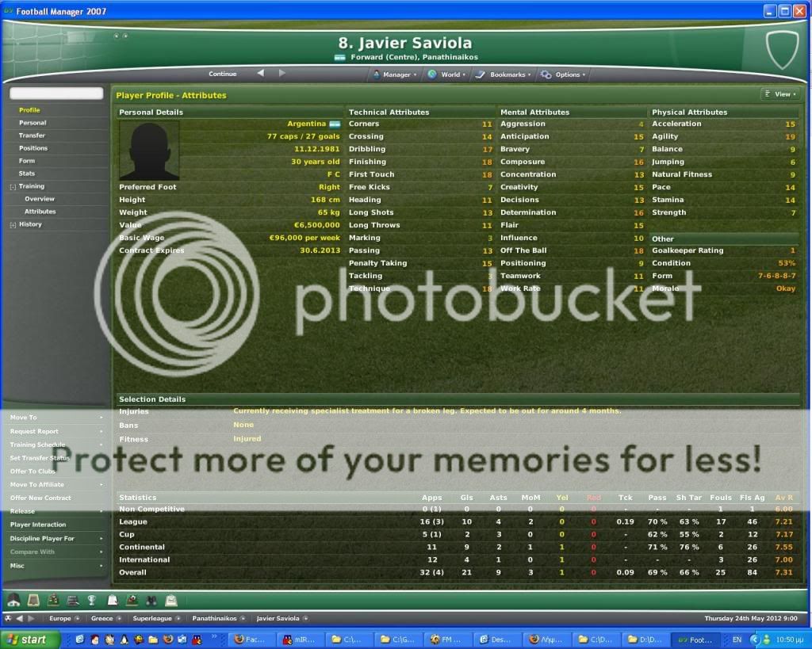Click the forward navigation arrow next to Continue
The width and height of the screenshot is (812, 649).
pyautogui.click(x=282, y=74)
